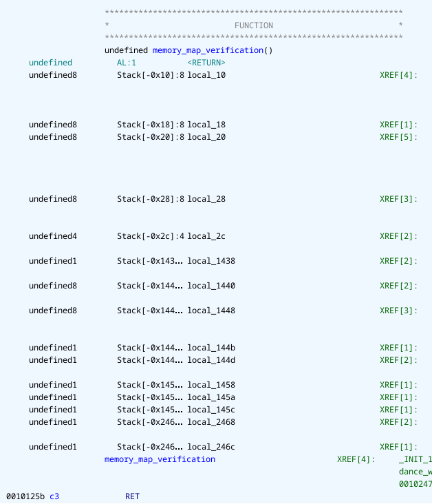
Task: Click Stack[-0x18]:8 storage entry
Action: [x=151, y=125]
